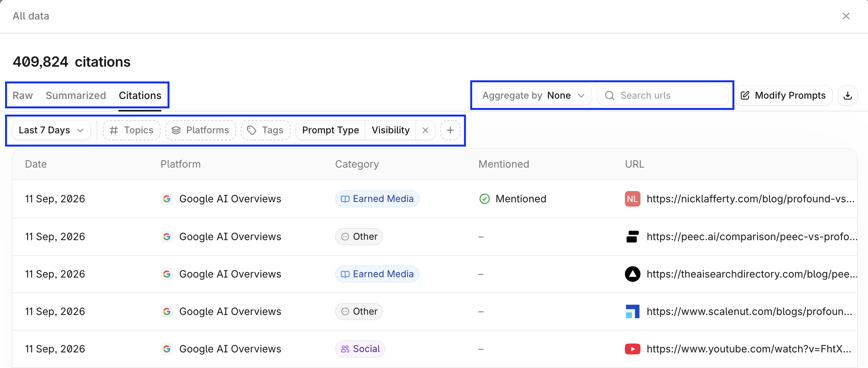Click the green Mentioned check icon
868x368 pixels.
[x=484, y=199]
